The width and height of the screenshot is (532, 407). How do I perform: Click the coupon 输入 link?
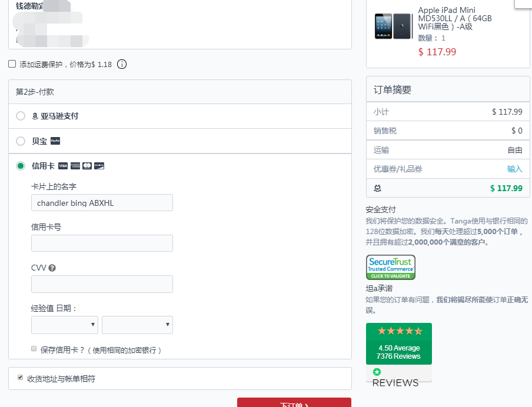tap(515, 169)
